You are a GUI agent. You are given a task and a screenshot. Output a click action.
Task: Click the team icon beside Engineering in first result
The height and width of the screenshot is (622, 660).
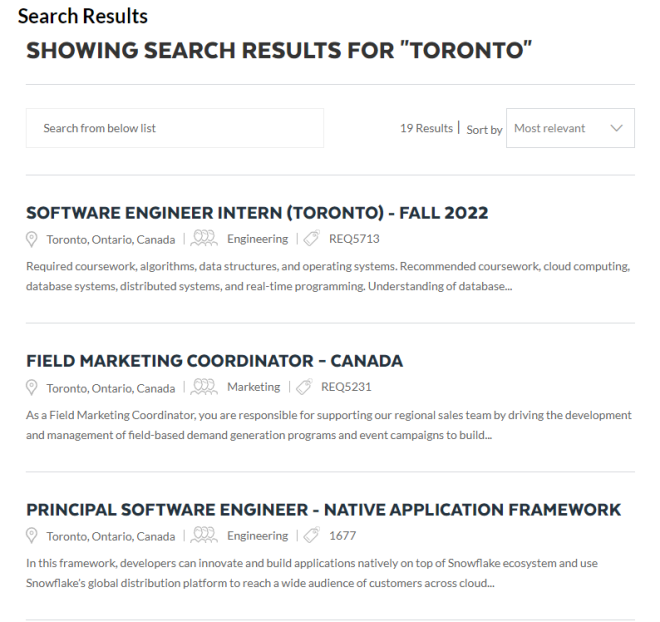pos(204,238)
